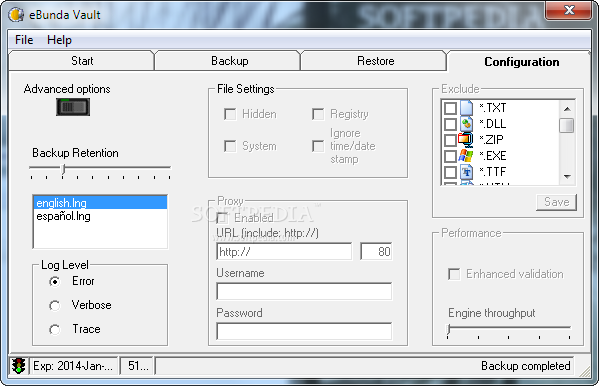599x386 pixels.
Task: Click the *.TXT document file icon
Action: point(466,108)
